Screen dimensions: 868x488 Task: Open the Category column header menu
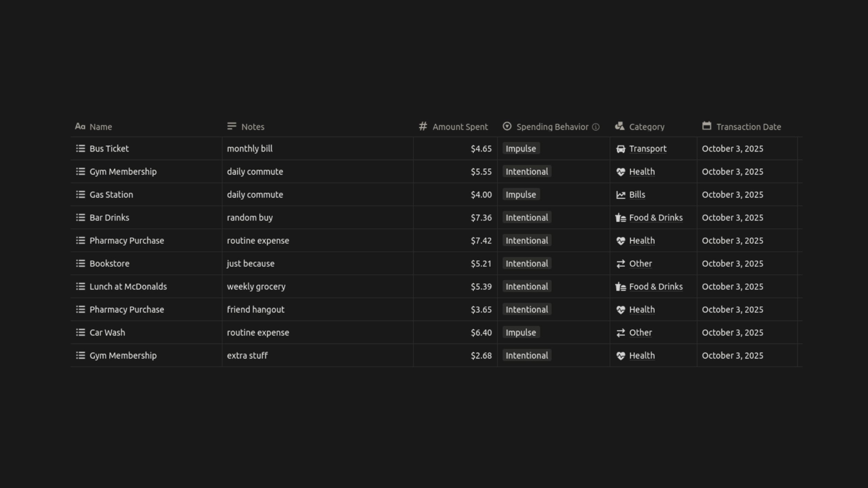[x=653, y=127]
